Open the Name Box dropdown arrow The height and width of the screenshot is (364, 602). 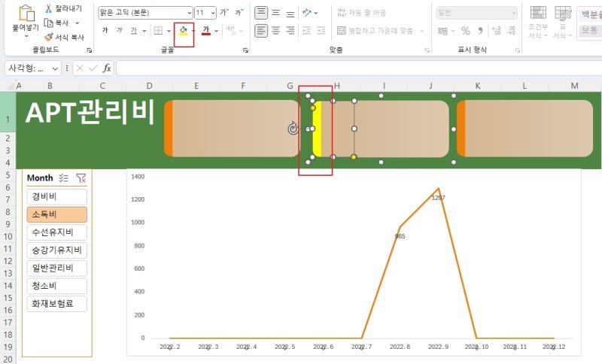point(55,68)
